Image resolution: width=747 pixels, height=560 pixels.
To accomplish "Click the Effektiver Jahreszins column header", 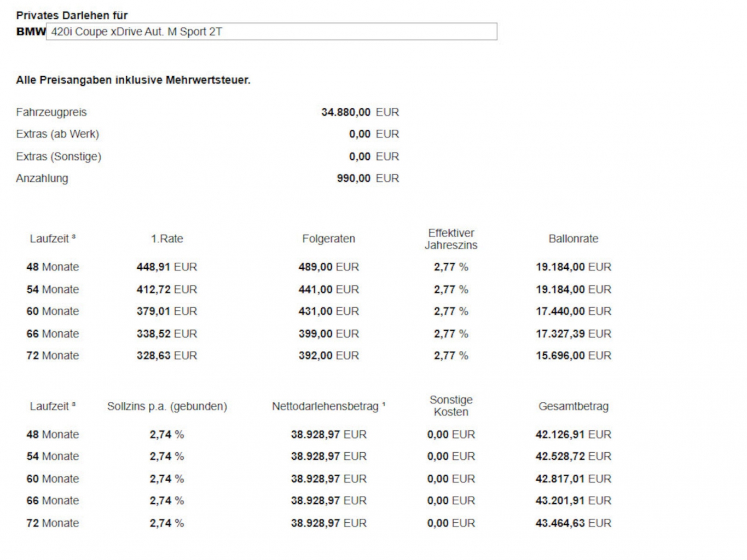I will [x=451, y=239].
